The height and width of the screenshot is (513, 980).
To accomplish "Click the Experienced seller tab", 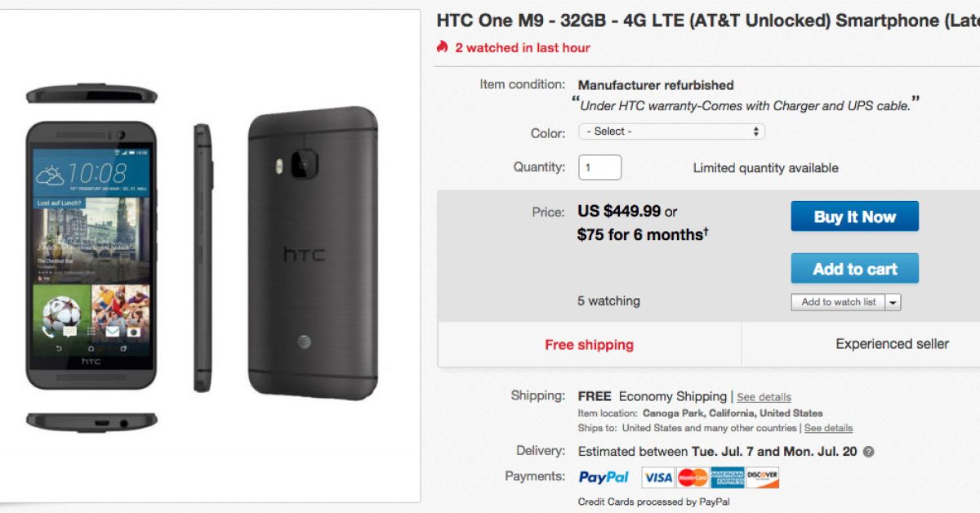I will 892,344.
